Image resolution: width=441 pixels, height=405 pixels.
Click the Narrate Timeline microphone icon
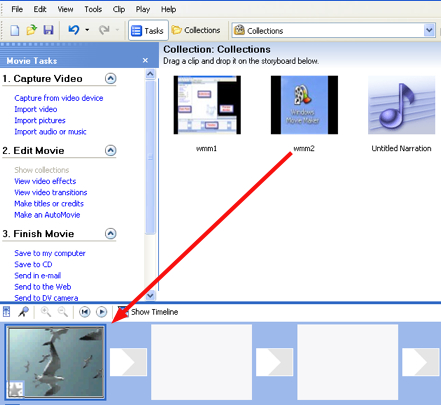click(23, 312)
